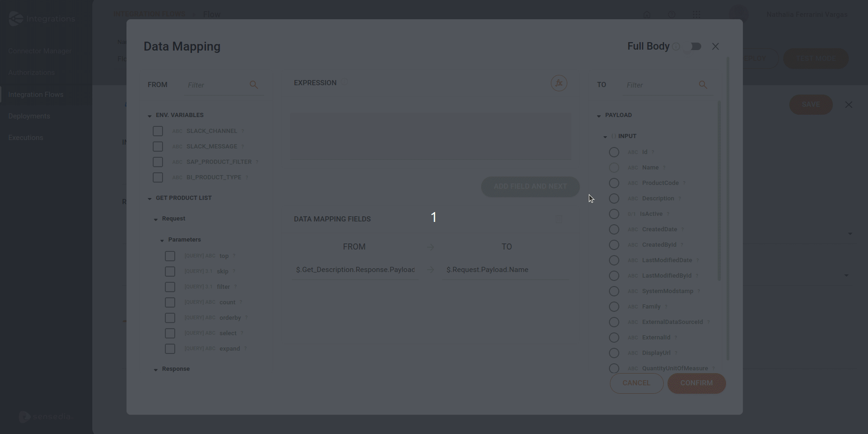Image resolution: width=868 pixels, height=434 pixels.
Task: Select the Description radio button
Action: coord(614,199)
